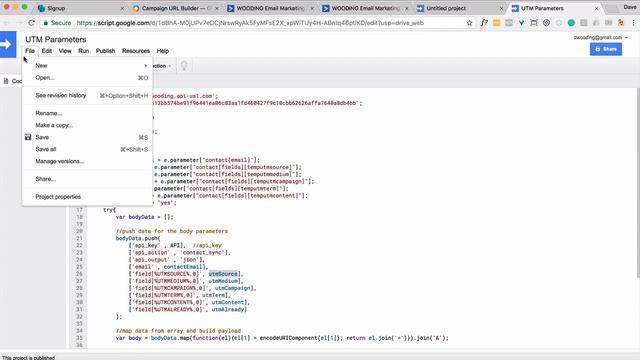Click the blue Share button
This screenshot has height=360, width=640.
(x=606, y=49)
